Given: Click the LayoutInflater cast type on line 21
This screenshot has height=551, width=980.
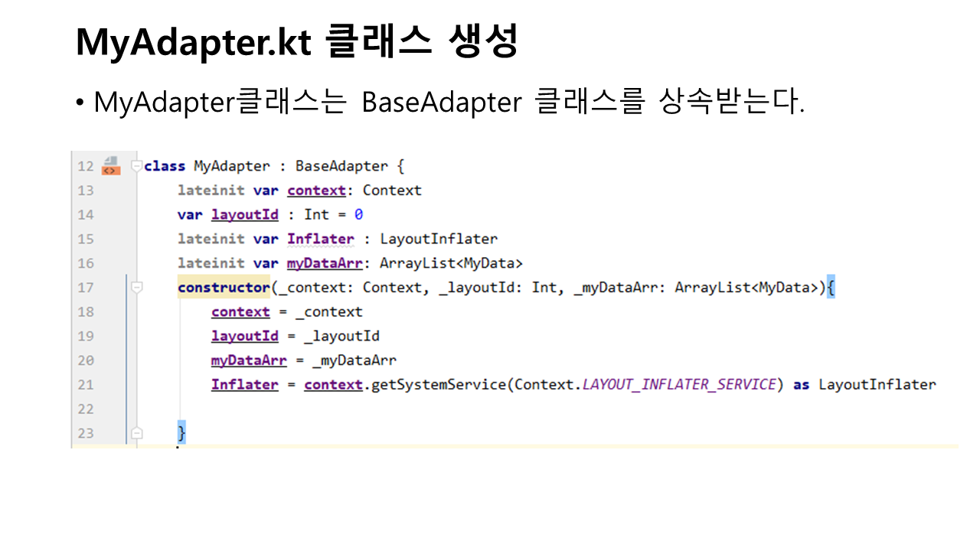Looking at the screenshot, I should pos(877,385).
